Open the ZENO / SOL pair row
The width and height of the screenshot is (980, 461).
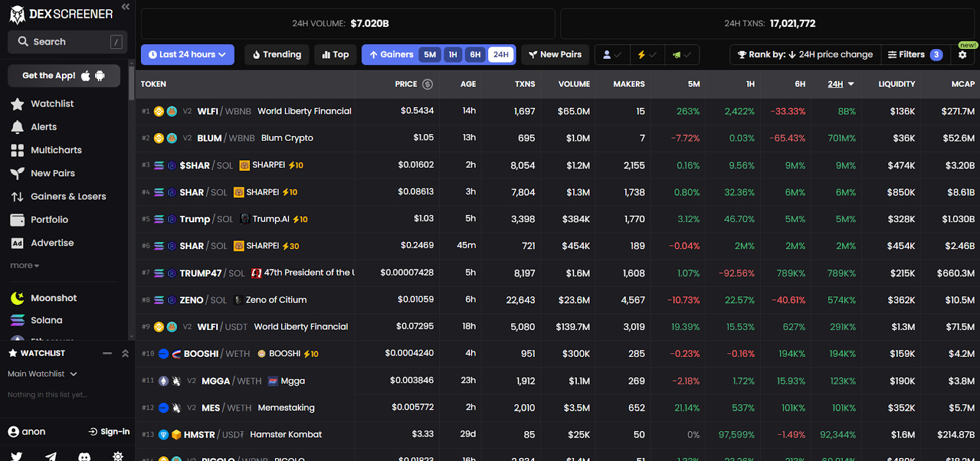557,300
